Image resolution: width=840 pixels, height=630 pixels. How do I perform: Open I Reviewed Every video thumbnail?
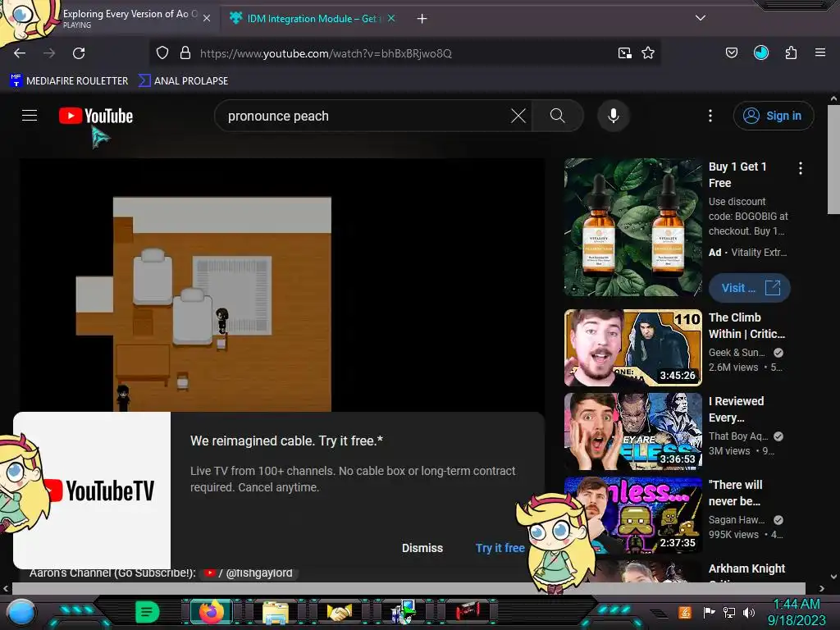tap(632, 431)
